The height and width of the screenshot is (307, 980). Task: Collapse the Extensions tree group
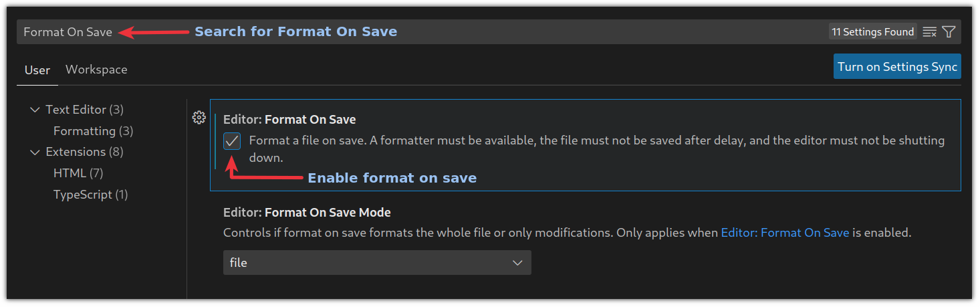coord(35,152)
